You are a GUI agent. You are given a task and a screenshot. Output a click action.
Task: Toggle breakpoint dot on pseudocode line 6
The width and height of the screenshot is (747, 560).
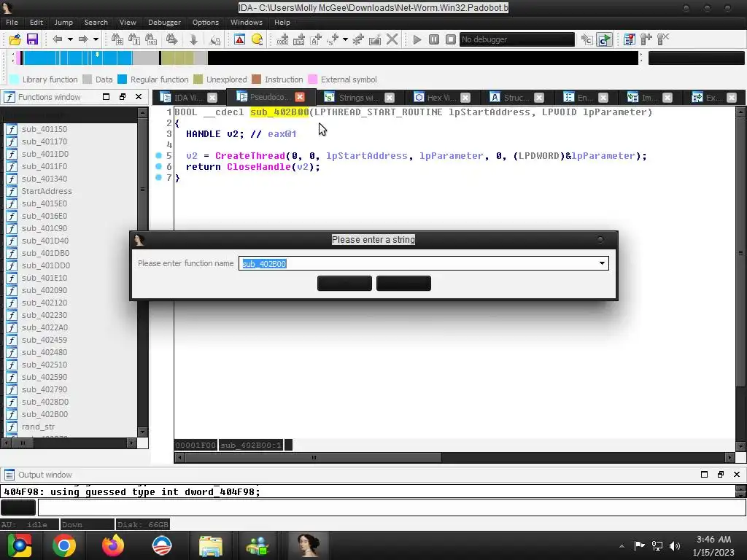[x=158, y=166]
